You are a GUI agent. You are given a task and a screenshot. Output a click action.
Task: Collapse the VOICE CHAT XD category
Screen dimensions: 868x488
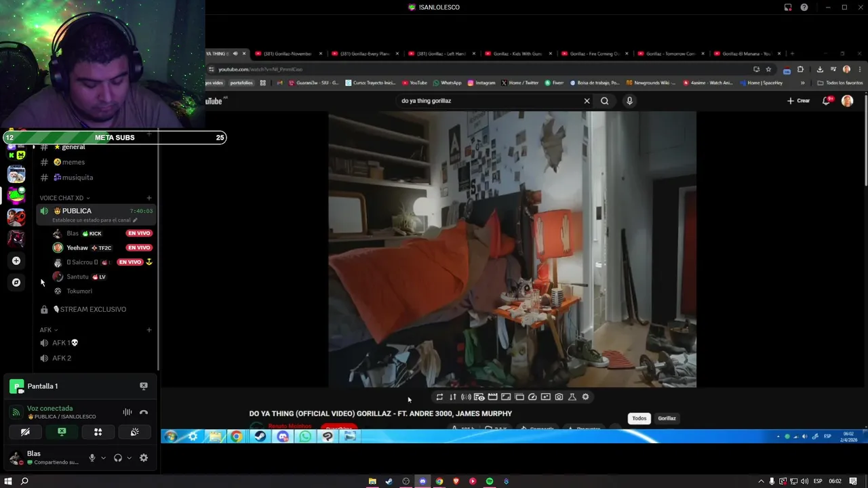pyautogui.click(x=64, y=198)
